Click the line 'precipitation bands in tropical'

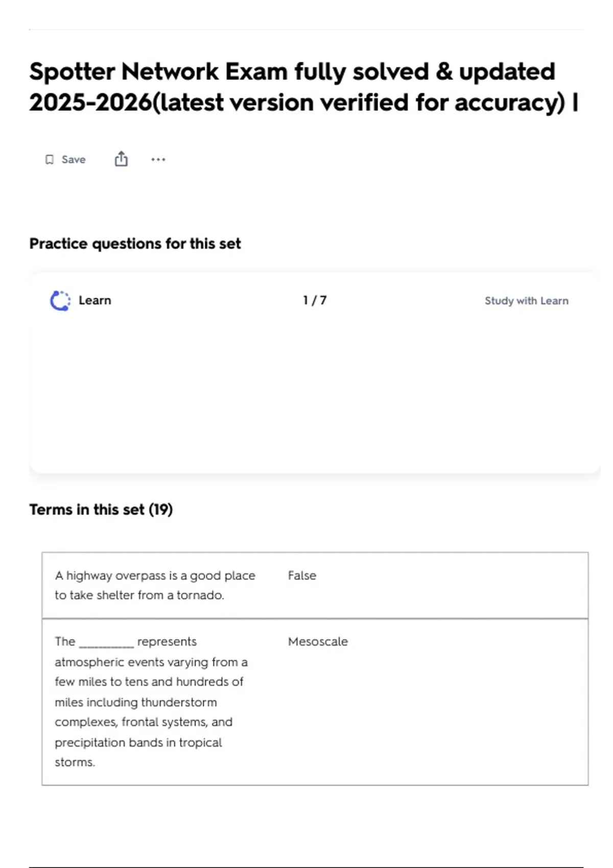138,742
